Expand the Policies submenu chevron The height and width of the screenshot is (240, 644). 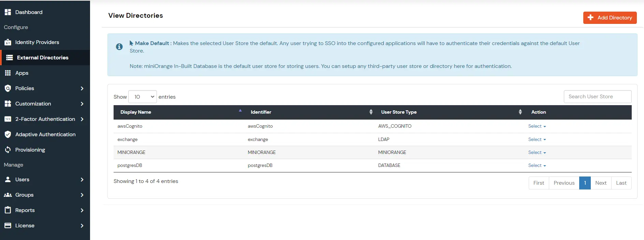click(82, 88)
